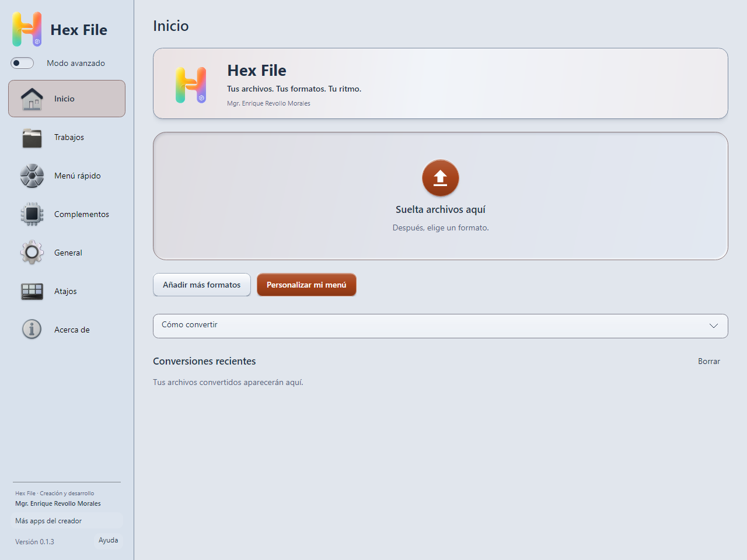
Task: Open the Trabajos menu item
Action: (67, 137)
